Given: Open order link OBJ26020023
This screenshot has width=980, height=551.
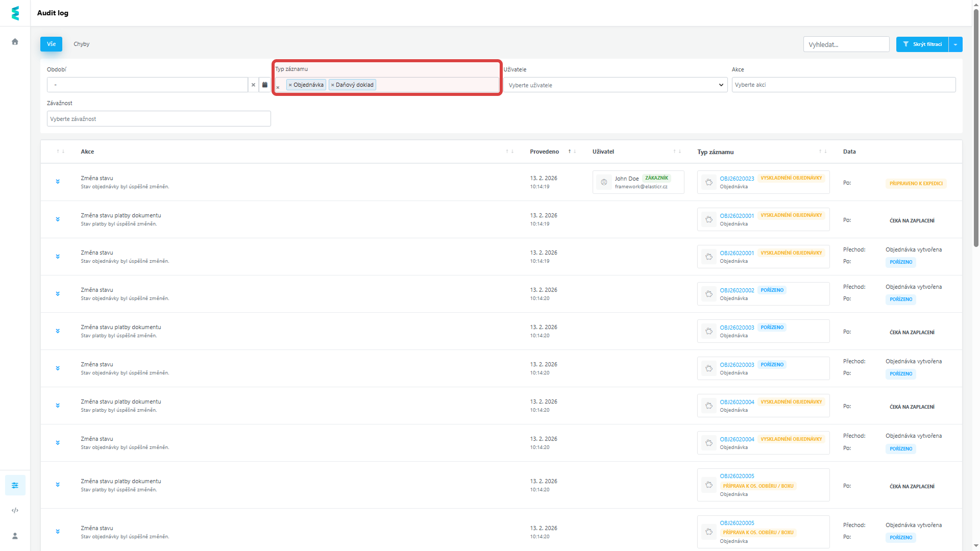Looking at the screenshot, I should coord(737,179).
